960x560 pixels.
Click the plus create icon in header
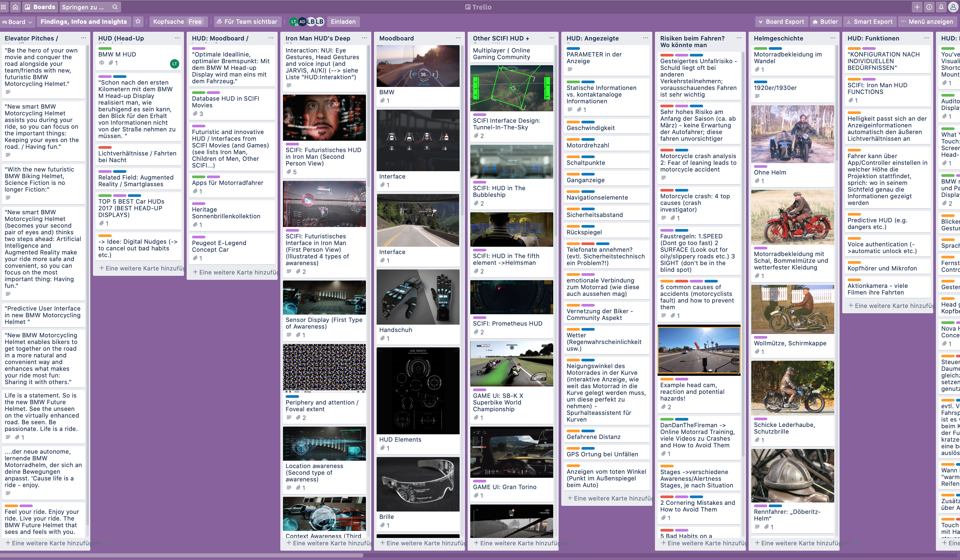tap(917, 7)
